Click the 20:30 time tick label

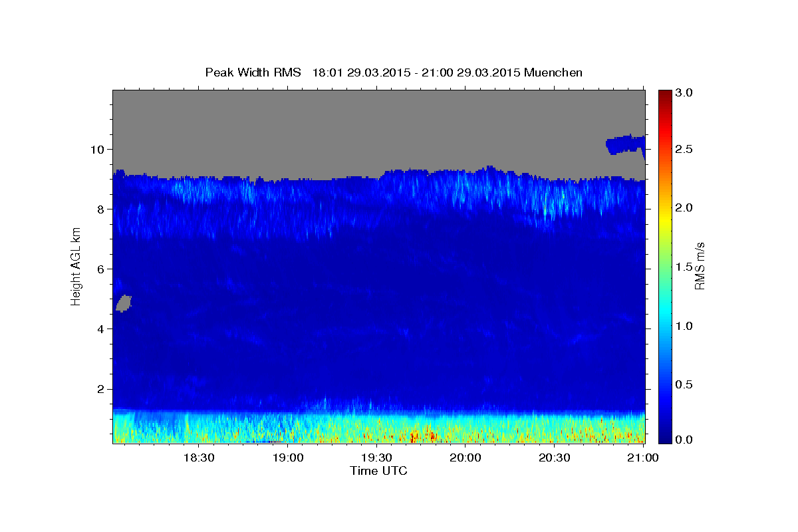554,458
